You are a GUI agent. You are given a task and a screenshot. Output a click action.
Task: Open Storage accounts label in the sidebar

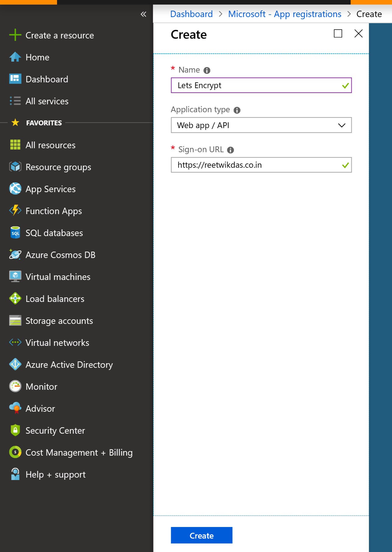pyautogui.click(x=59, y=321)
